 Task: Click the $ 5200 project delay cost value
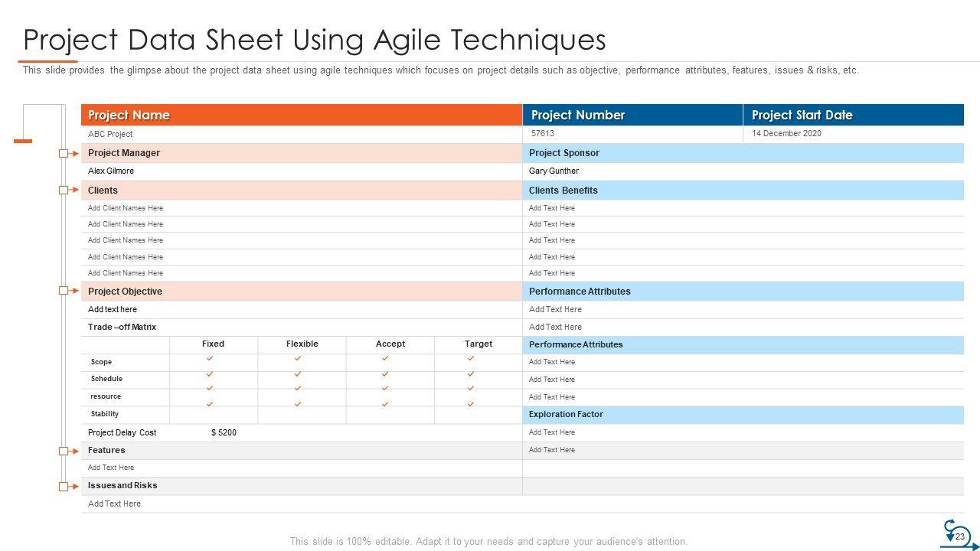224,433
